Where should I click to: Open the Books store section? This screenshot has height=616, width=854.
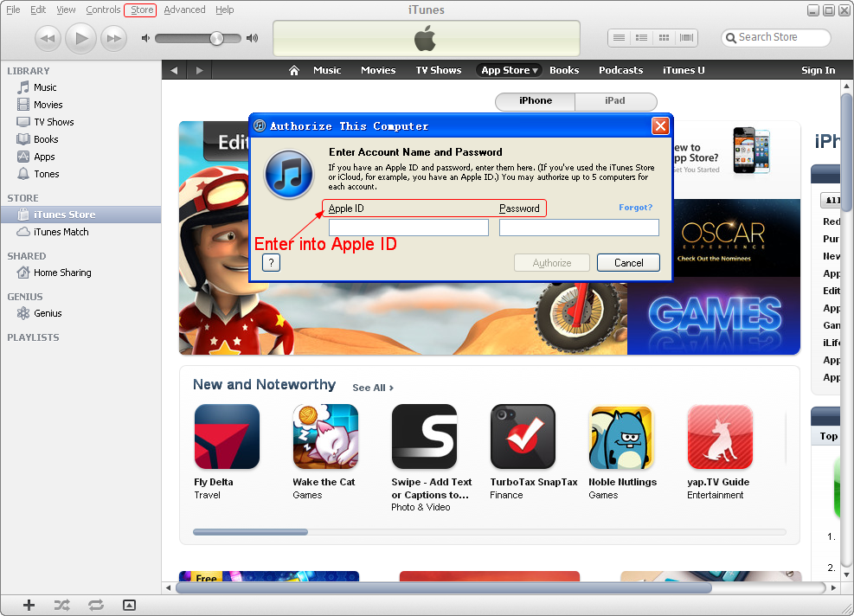[x=564, y=70]
